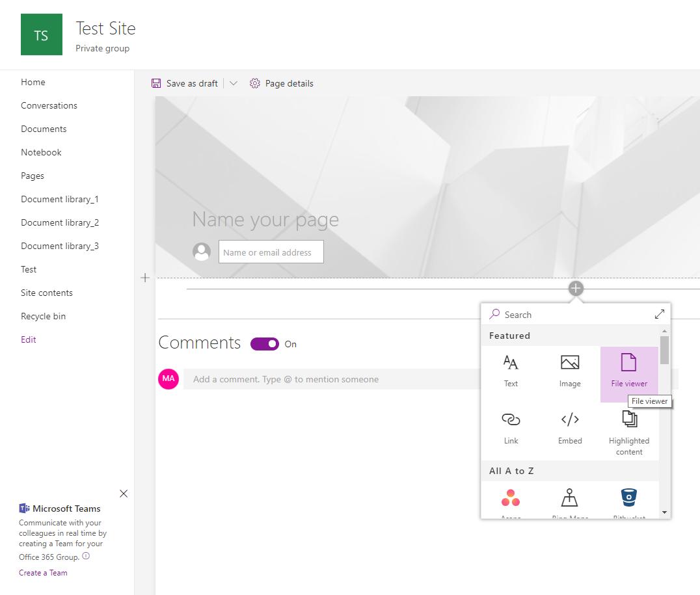Click toolbox scrollbar up arrow
700x595 pixels.
[x=664, y=331]
